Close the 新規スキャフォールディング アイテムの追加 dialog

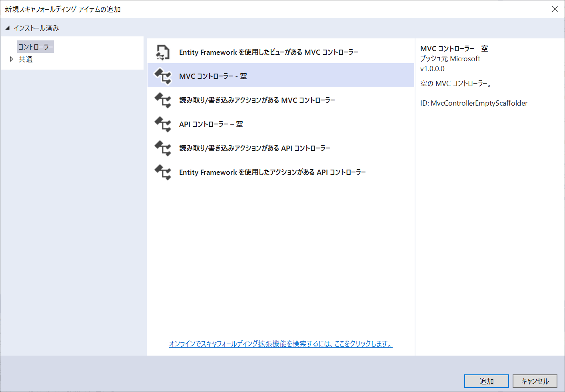[x=555, y=9]
